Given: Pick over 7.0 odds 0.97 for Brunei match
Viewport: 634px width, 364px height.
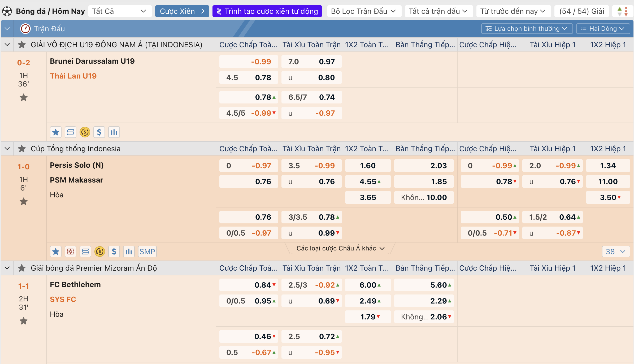Looking at the screenshot, I should click(311, 62).
